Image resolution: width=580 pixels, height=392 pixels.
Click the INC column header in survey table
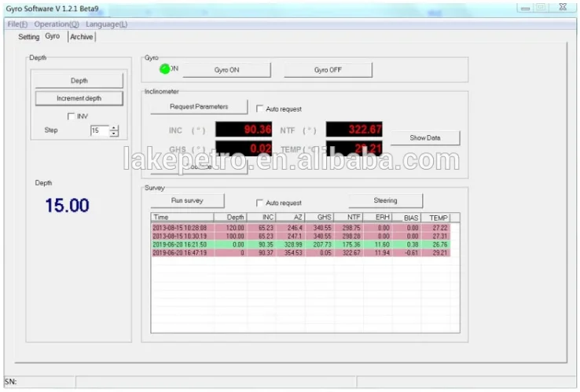pyautogui.click(x=262, y=217)
